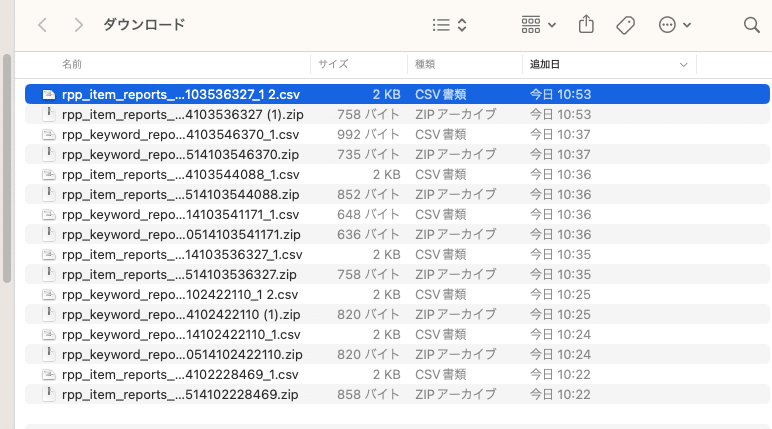The image size is (772, 429).
Task: Select file rpp_keyword_repo...4103546370_1.csv
Action: point(397,134)
